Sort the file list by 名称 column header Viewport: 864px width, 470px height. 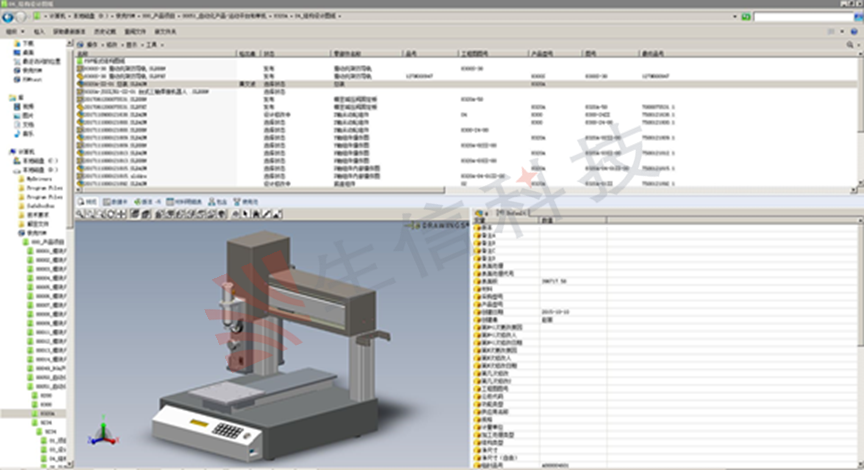83,53
